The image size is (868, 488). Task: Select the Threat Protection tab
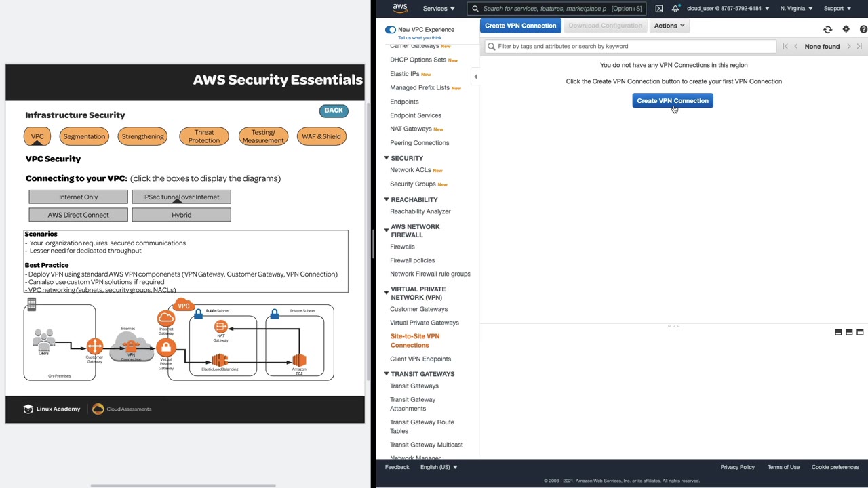[x=204, y=136]
